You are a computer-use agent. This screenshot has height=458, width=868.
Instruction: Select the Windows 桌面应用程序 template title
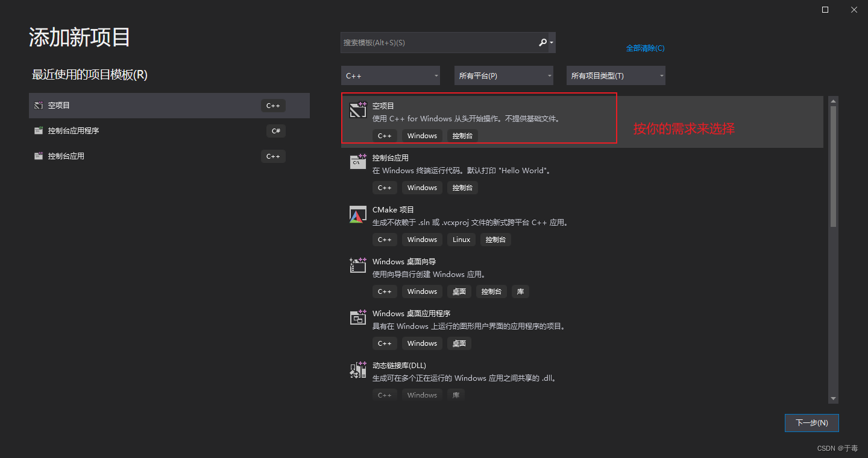click(x=412, y=313)
